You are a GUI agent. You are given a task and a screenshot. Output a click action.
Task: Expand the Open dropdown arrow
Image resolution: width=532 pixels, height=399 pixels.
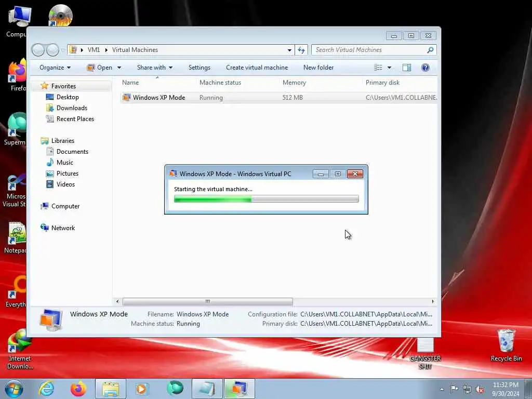[119, 68]
